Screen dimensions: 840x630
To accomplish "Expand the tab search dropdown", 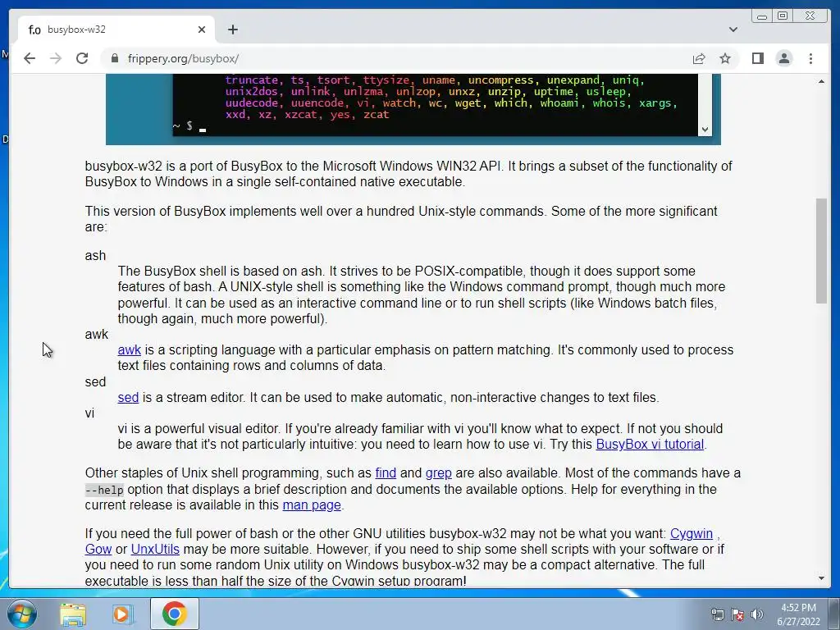I will (x=733, y=30).
